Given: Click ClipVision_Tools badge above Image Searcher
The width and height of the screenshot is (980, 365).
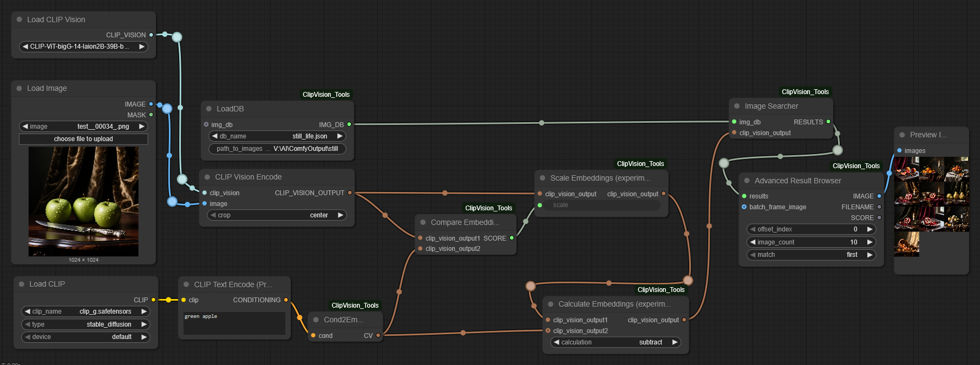Looking at the screenshot, I should click(x=805, y=92).
